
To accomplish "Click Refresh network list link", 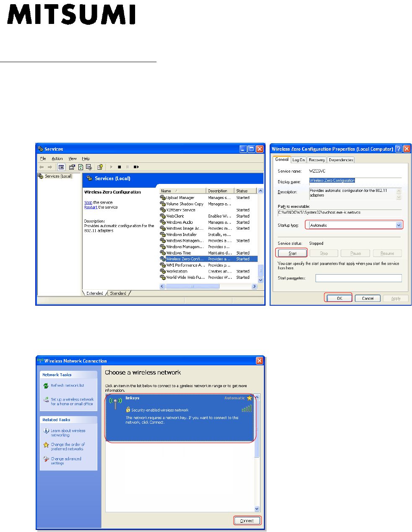I will pyautogui.click(x=68, y=385).
